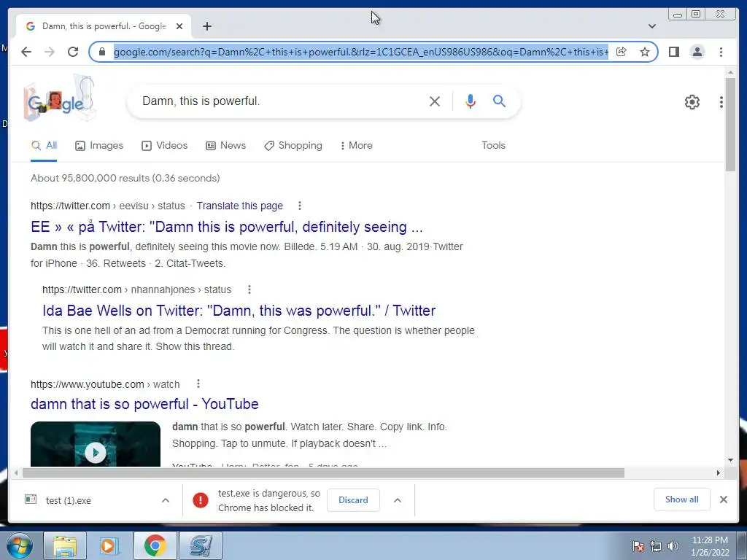Start voice search with microphone

(471, 101)
